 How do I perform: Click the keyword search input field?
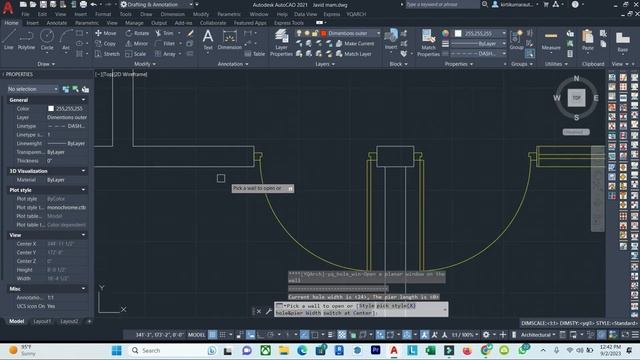(x=441, y=4)
